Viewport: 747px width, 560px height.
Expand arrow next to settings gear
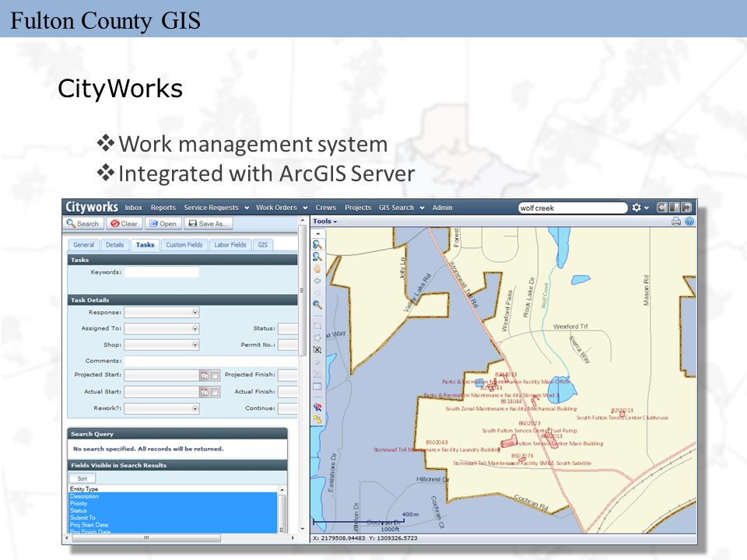click(x=647, y=208)
